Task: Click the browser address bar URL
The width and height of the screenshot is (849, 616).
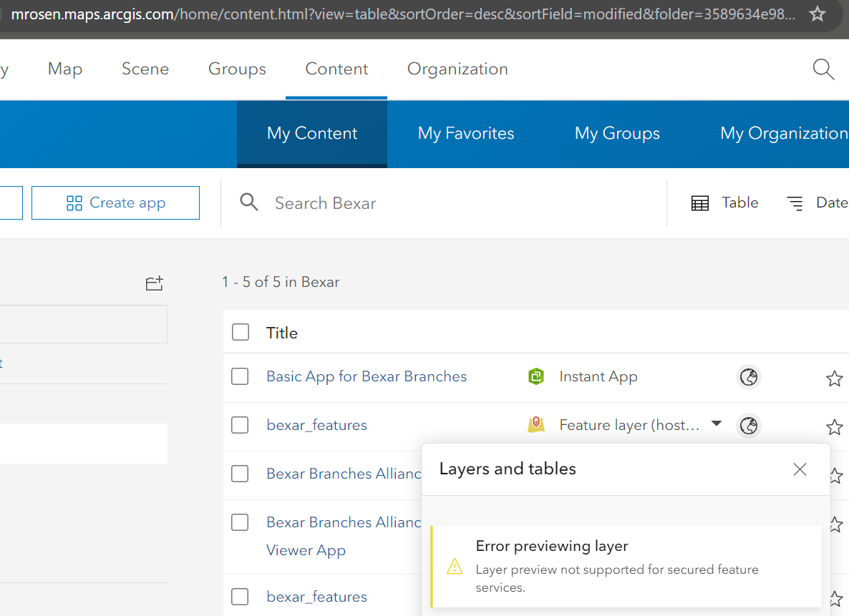Action: pyautogui.click(x=404, y=14)
